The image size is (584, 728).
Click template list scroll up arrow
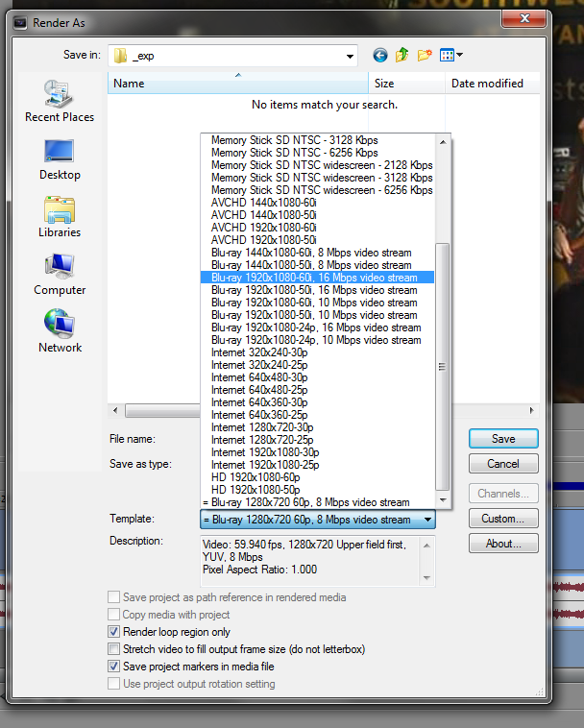tap(443, 141)
